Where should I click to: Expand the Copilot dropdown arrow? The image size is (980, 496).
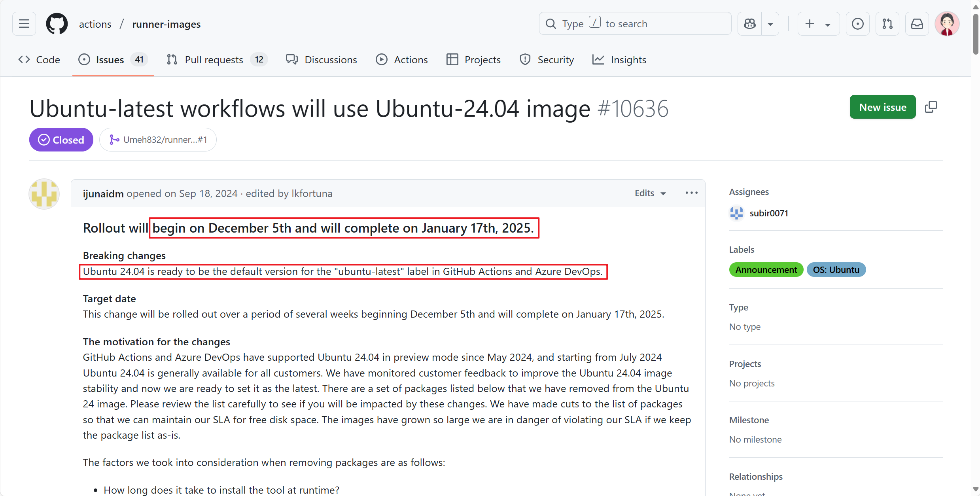click(x=770, y=24)
